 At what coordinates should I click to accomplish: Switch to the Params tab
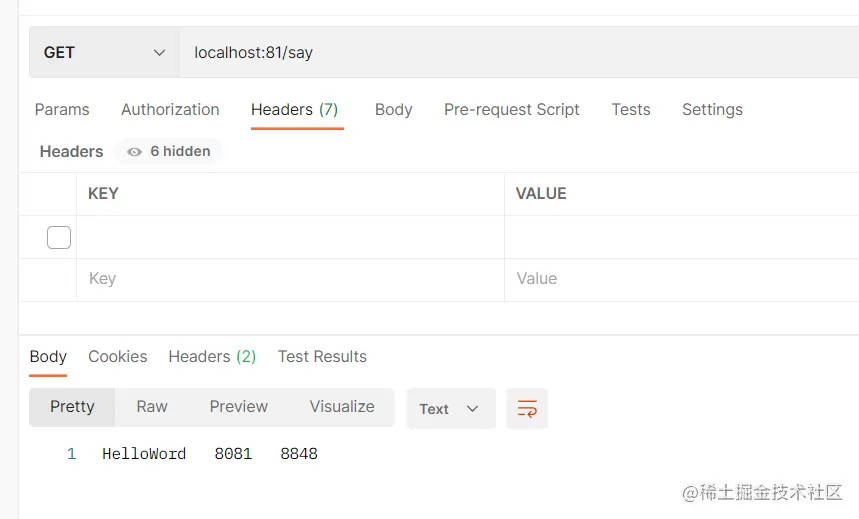point(62,110)
